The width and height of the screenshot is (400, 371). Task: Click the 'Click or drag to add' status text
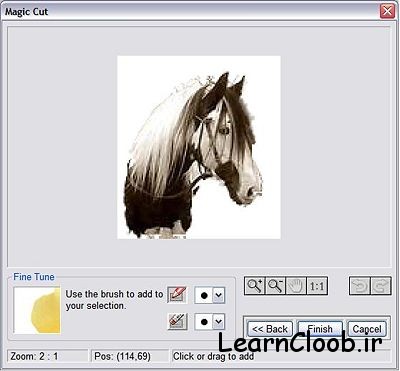point(213,356)
